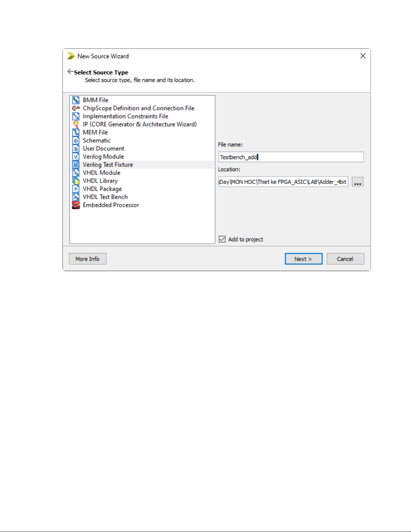Screen dimensions: 411x532
Task: Click the Next > button
Action: coord(304,259)
